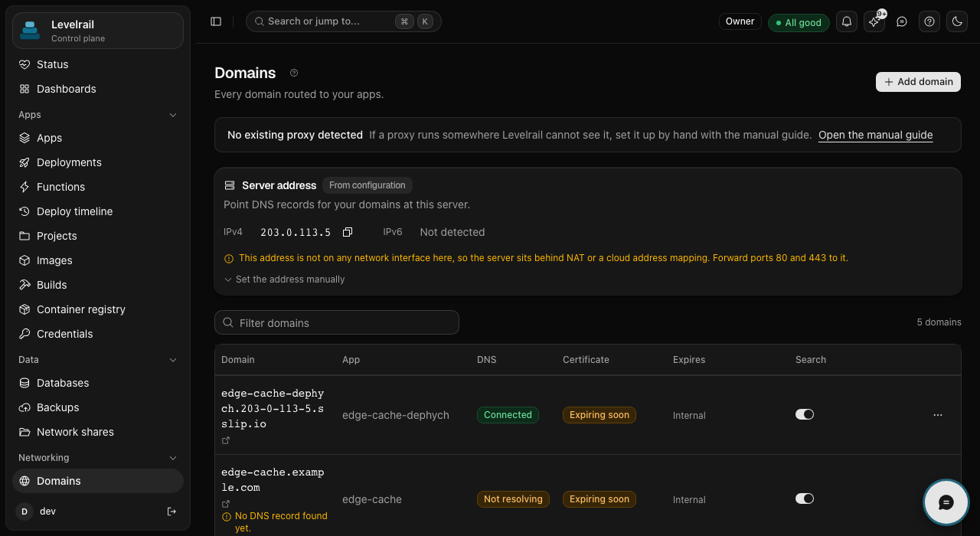Click Expiring soon badge for edge-cache-dephych
This screenshot has height=536, width=980.
(599, 415)
